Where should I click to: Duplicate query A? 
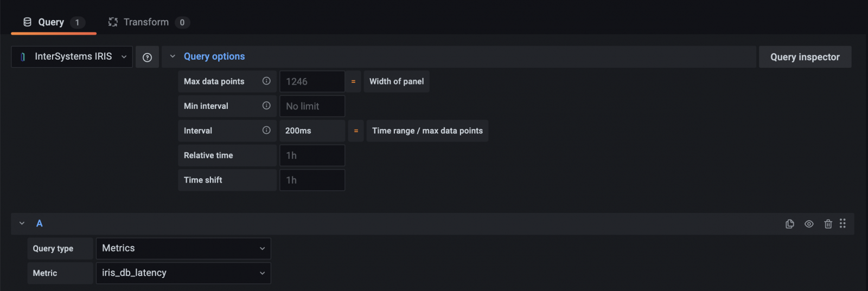pos(790,224)
